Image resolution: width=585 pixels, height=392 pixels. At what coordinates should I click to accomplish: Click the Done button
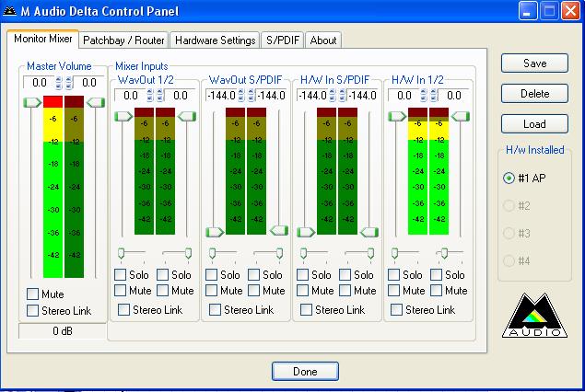(x=305, y=372)
